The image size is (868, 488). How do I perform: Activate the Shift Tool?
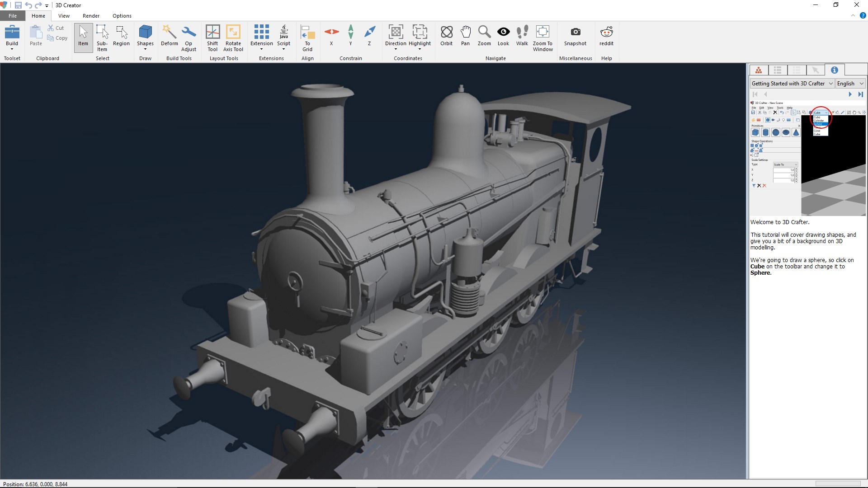click(212, 38)
